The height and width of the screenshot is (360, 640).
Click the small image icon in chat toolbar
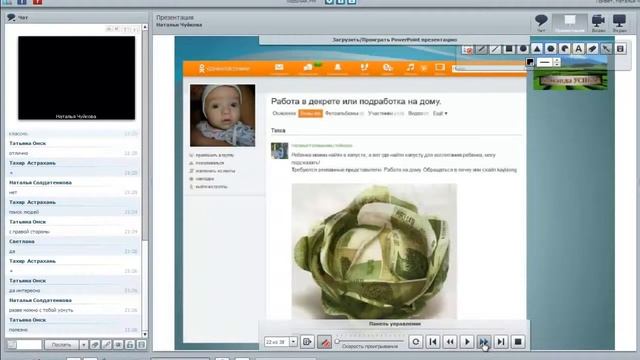[x=118, y=345]
